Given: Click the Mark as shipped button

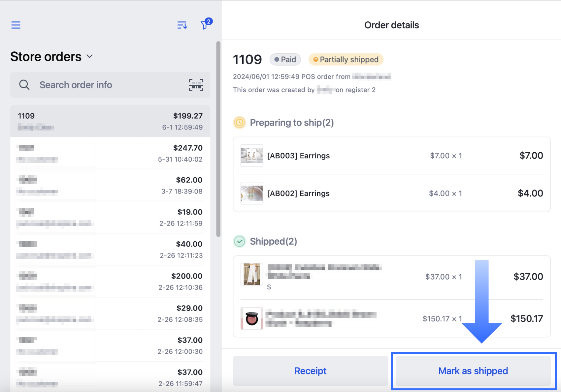Looking at the screenshot, I should 473,371.
